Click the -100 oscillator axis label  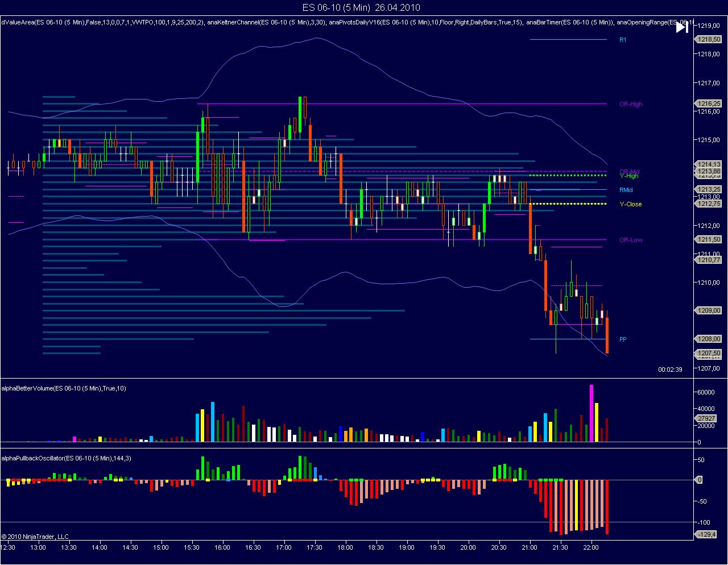704,522
